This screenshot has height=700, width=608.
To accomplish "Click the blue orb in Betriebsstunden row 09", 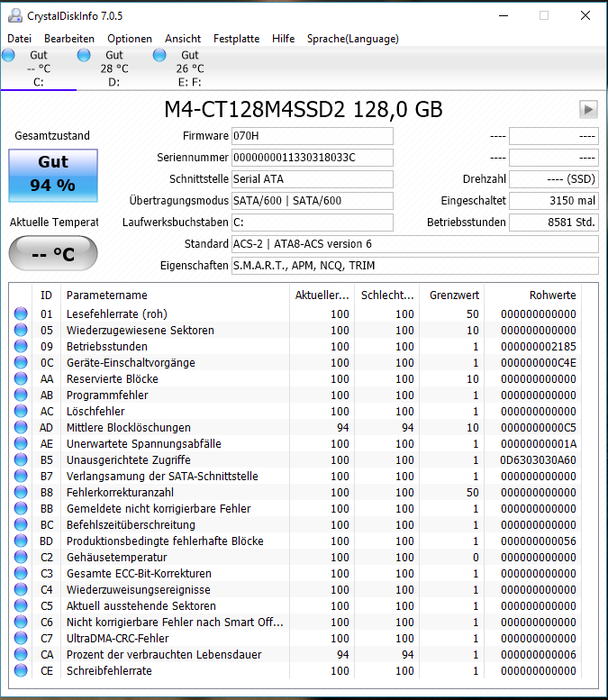I will (x=21, y=347).
